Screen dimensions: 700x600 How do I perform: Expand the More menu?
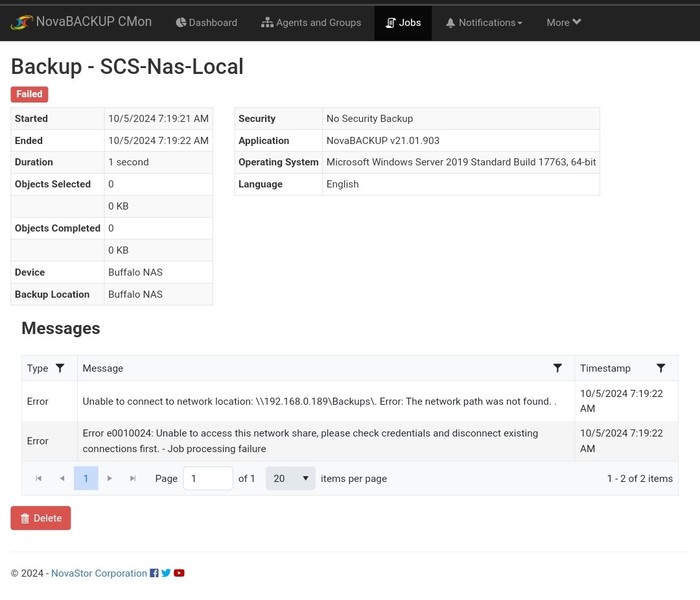(563, 23)
